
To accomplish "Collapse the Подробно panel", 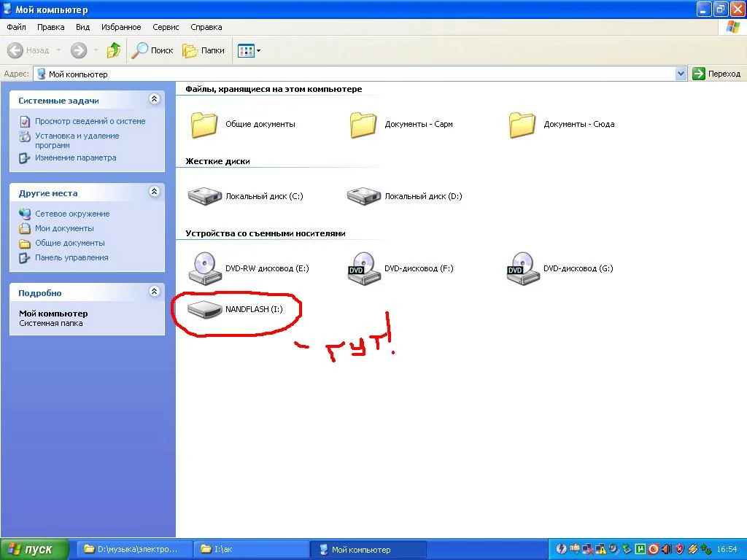I will point(154,292).
